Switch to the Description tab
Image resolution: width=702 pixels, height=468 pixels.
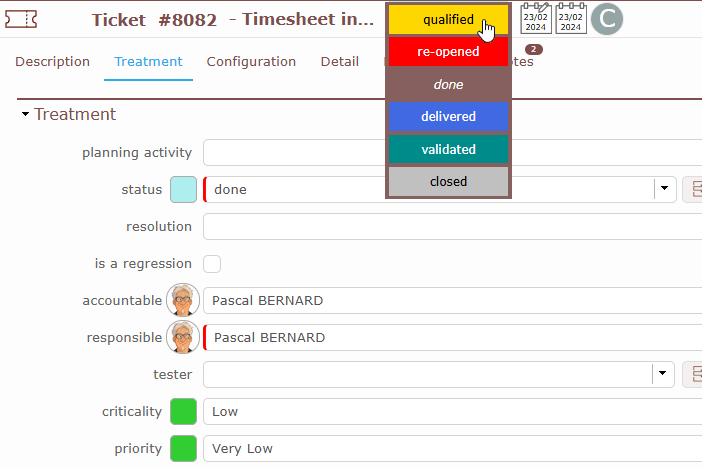(53, 62)
